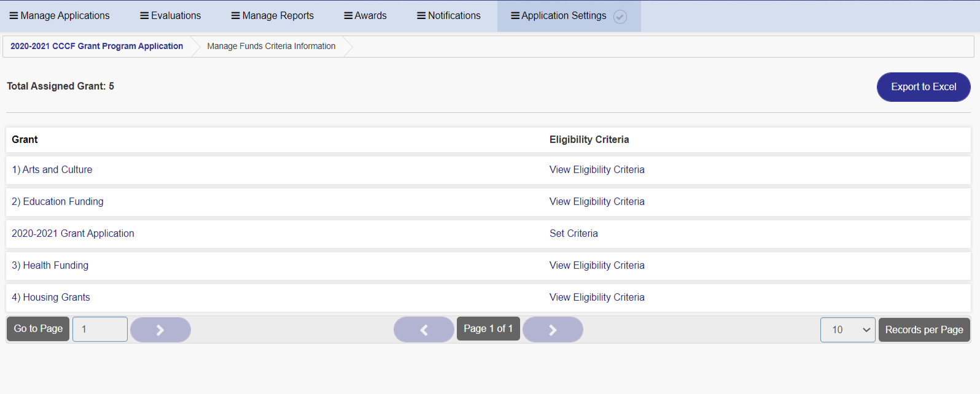Select Set Criteria for 2020-2021 Grant Application
The image size is (980, 394).
coord(574,234)
